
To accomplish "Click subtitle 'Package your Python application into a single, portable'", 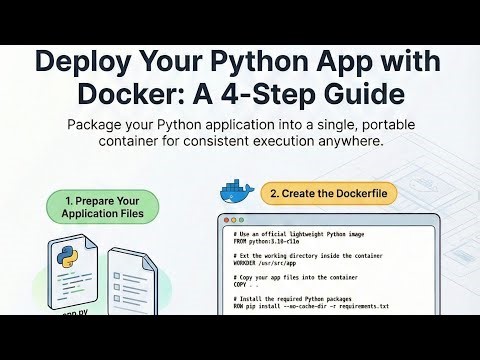I will tap(241, 125).
